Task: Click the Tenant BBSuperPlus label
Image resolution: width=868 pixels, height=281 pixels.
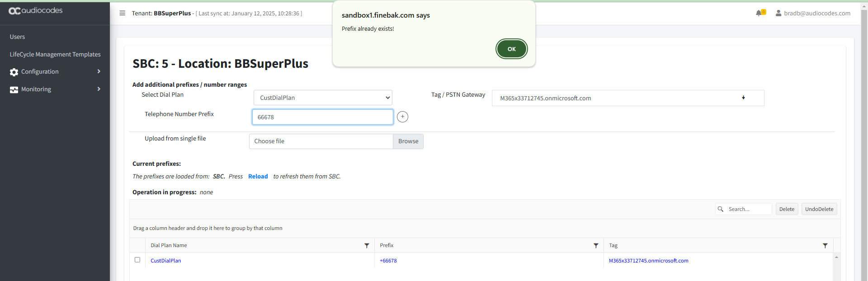Action: (161, 13)
